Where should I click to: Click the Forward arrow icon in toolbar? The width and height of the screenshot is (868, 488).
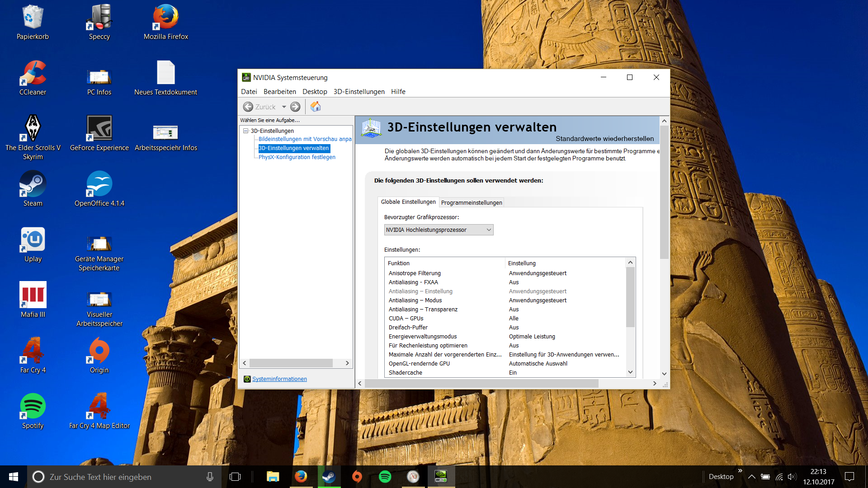click(295, 107)
